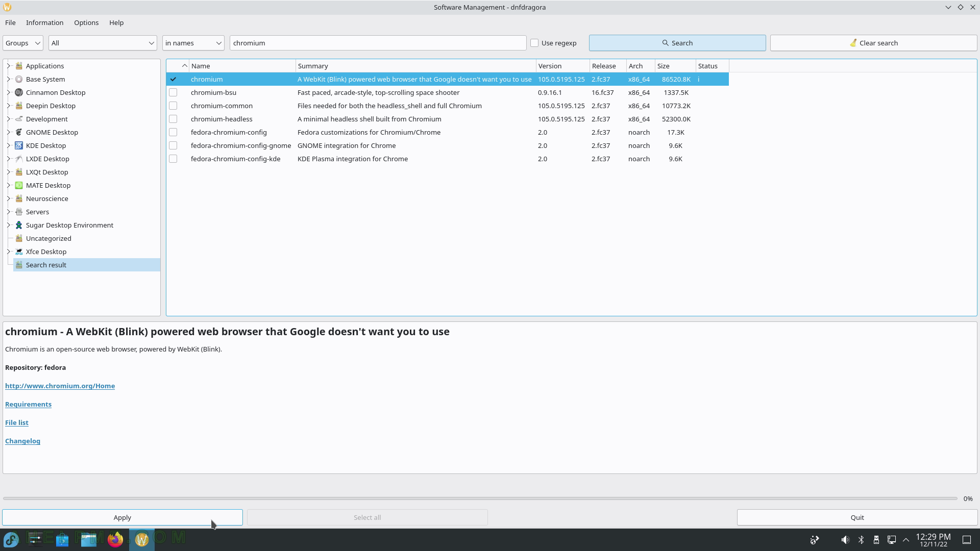The height and width of the screenshot is (551, 980).
Task: Expand the Xfce Desktop tree node
Action: point(8,252)
